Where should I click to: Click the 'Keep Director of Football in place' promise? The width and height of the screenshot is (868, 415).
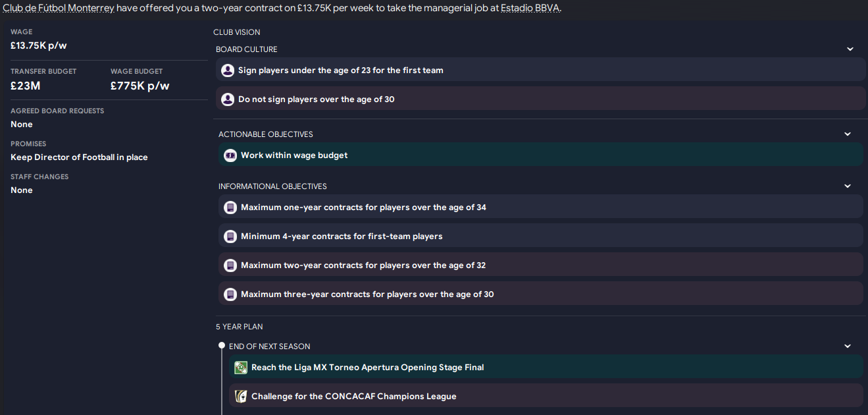click(79, 157)
